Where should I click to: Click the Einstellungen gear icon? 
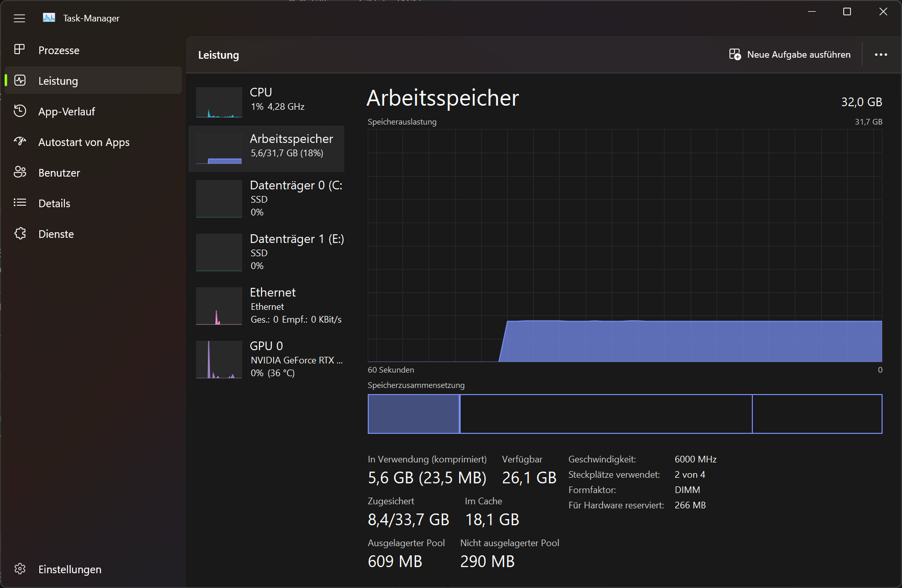[20, 569]
